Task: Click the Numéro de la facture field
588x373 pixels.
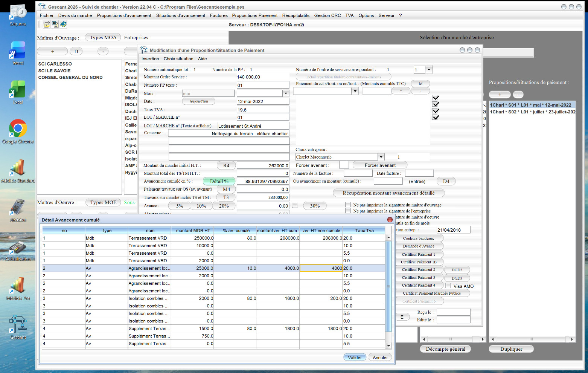Action: pos(358,173)
